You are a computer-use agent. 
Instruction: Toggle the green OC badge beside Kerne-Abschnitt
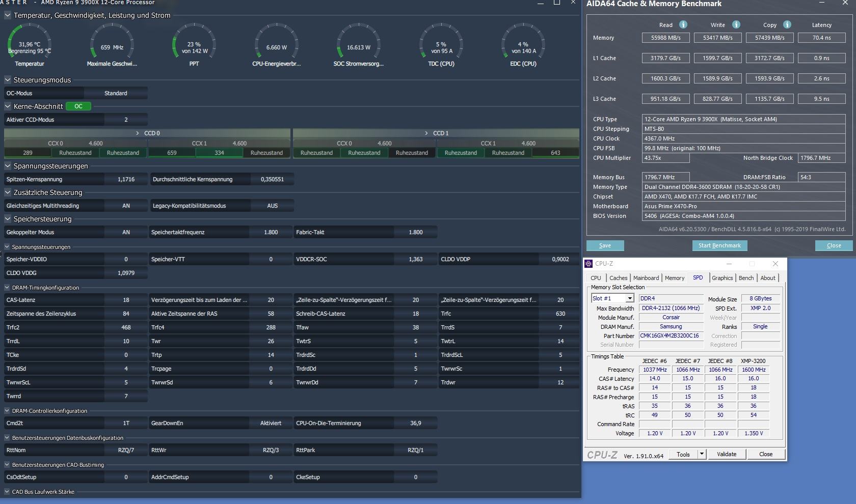pos(78,106)
